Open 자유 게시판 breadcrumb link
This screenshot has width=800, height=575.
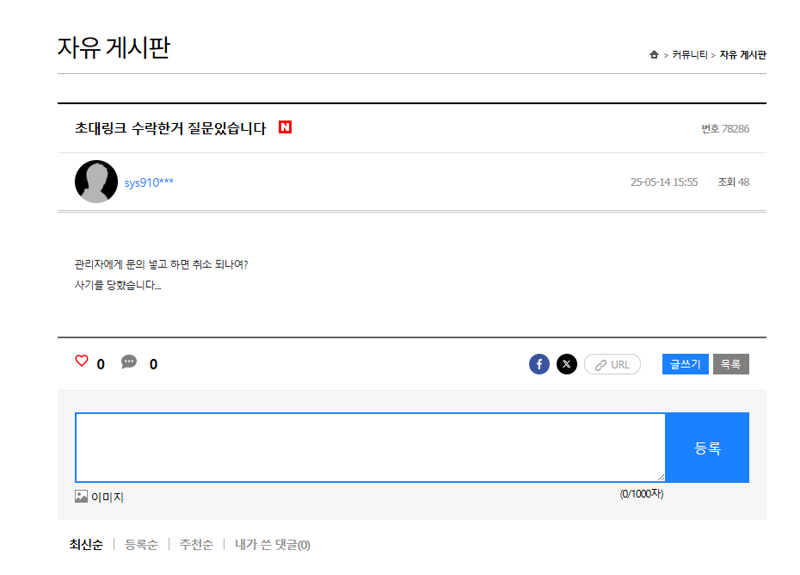[742, 55]
